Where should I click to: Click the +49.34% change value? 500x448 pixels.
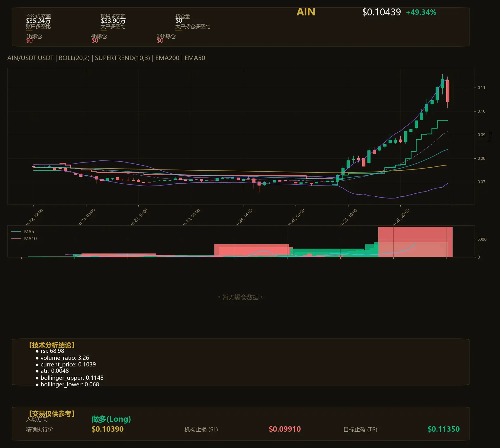(421, 12)
